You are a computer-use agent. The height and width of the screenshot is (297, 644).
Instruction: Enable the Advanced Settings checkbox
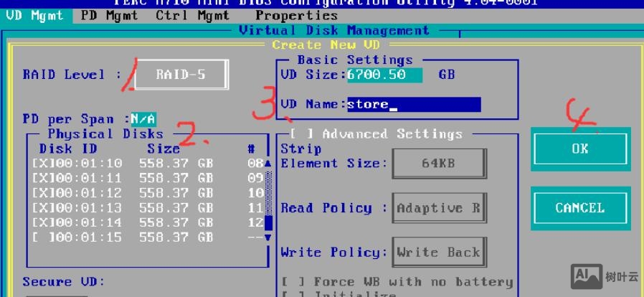[301, 134]
